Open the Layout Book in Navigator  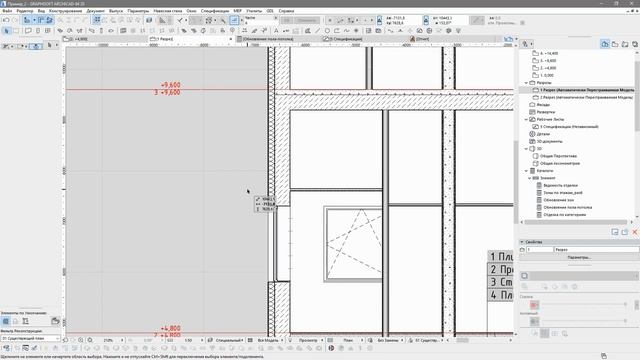click(x=625, y=44)
